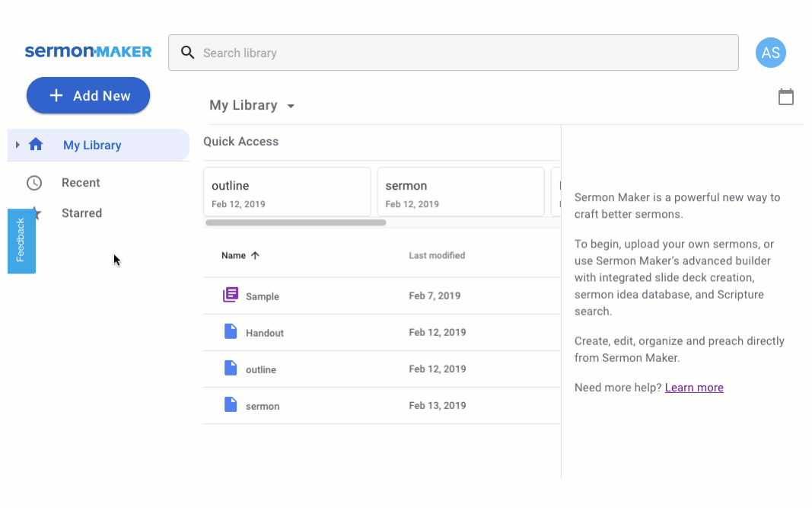Viewport: 812px width, 508px height.
Task: Click the Handout document icon
Action: [231, 331]
